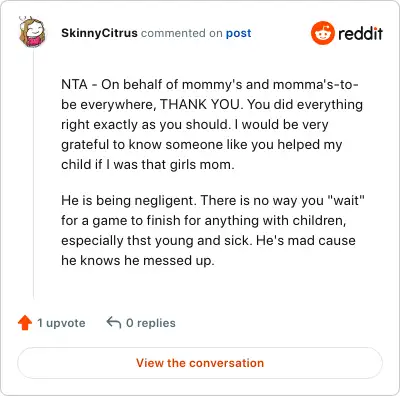Open 'View the conversation' button

(200, 363)
